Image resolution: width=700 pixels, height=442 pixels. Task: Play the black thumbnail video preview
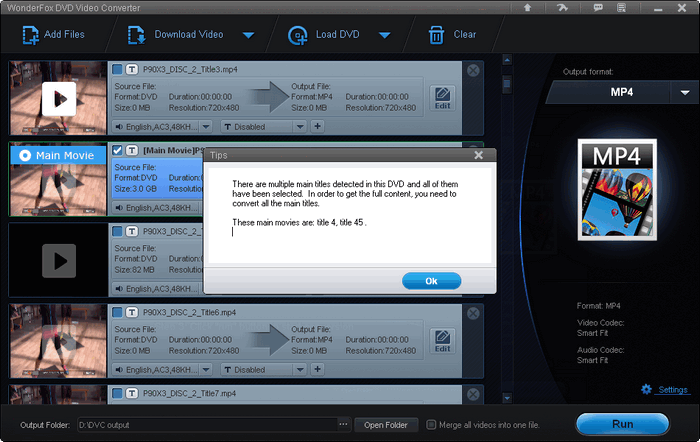(59, 261)
